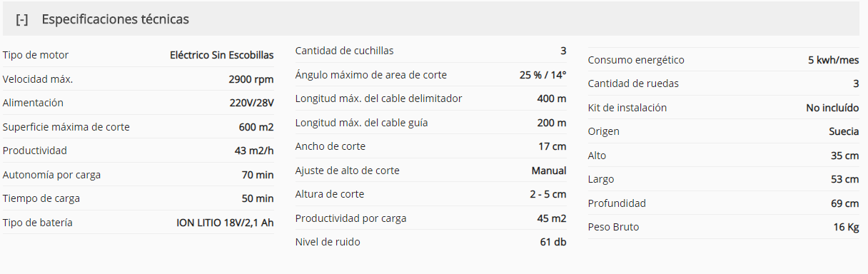868x274 pixels.
Task: Click the Profundidad 69 cm value
Action: (845, 203)
